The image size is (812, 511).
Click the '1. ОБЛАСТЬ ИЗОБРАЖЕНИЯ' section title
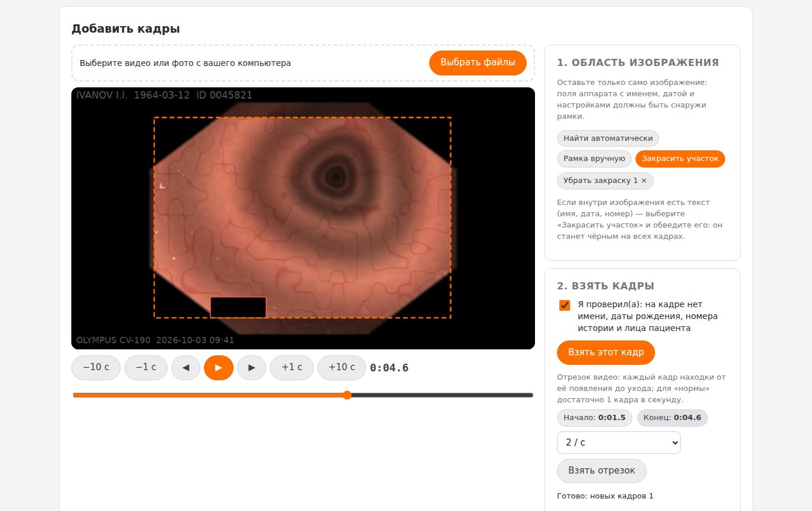click(x=638, y=62)
